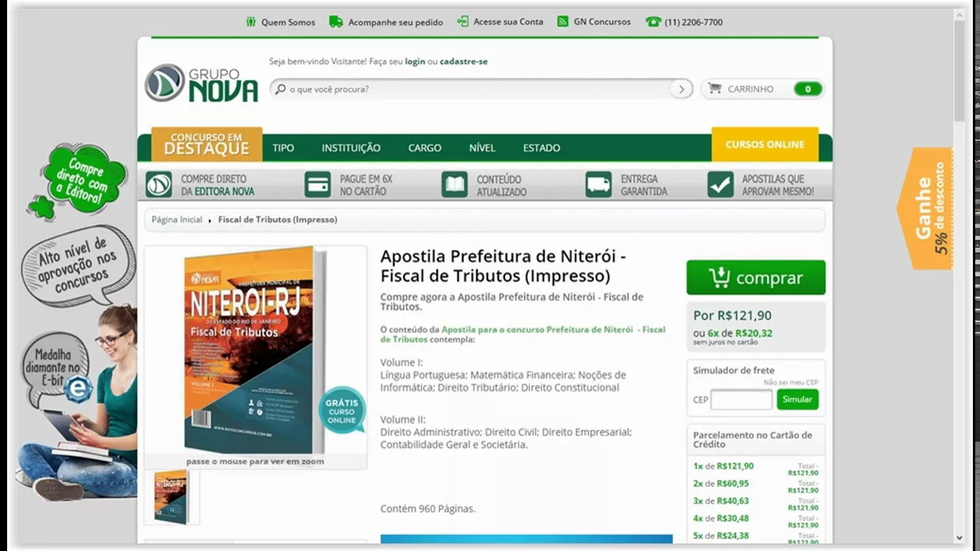Click the Parcelamento no Cartão de Crédito heading
Image resolution: width=980 pixels, height=551 pixels.
[x=752, y=439]
